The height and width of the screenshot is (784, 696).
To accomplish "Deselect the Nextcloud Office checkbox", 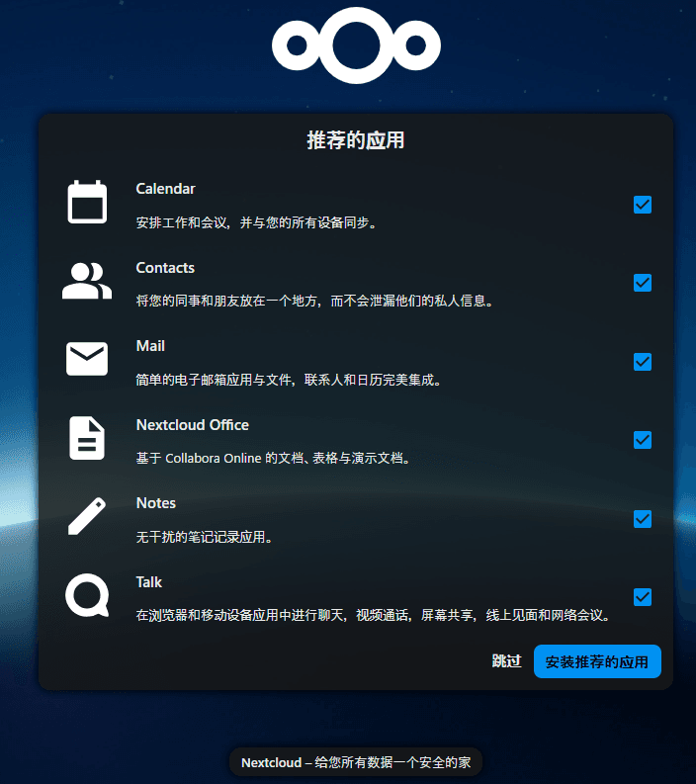I will point(643,440).
